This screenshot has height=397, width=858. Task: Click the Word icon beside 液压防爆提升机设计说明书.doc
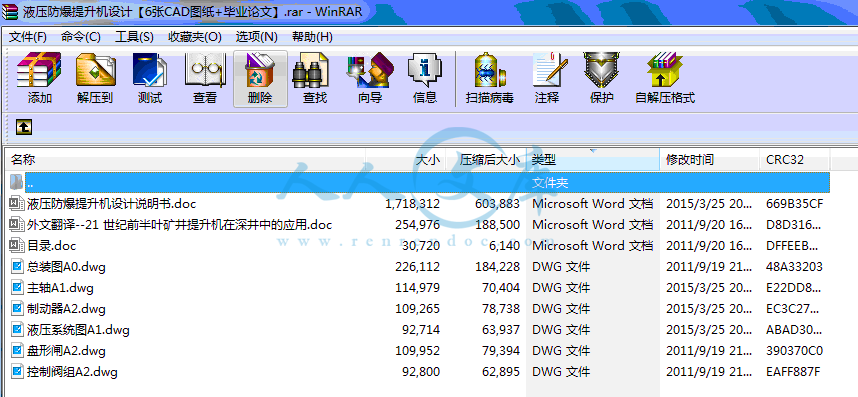click(16, 203)
